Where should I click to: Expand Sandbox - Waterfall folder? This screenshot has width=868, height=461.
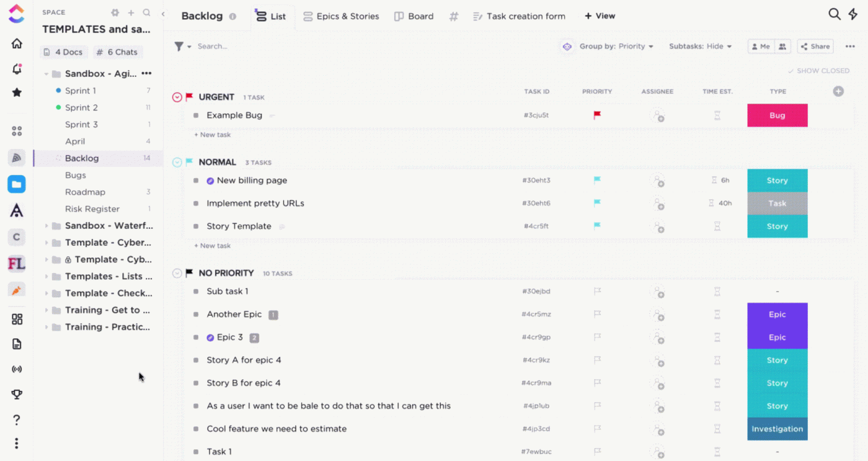(46, 226)
